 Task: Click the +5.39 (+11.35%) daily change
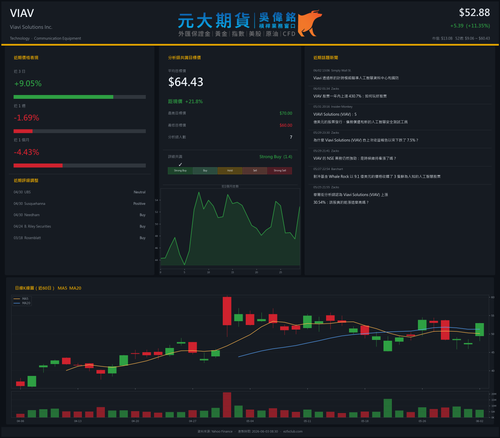click(x=470, y=26)
